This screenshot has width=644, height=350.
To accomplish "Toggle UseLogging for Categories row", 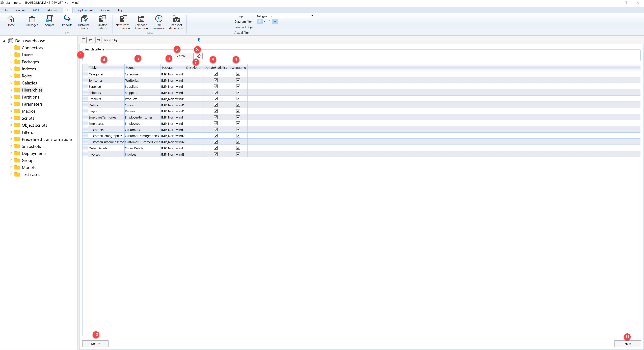I will pos(238,74).
